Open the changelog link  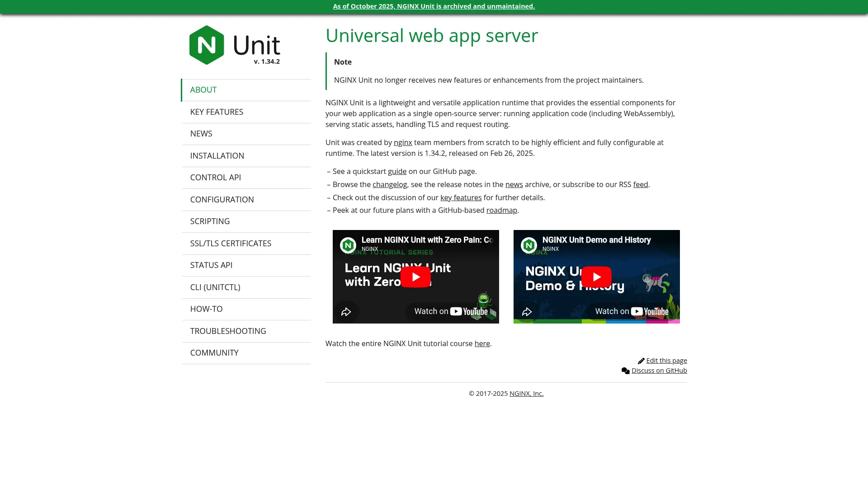(390, 185)
